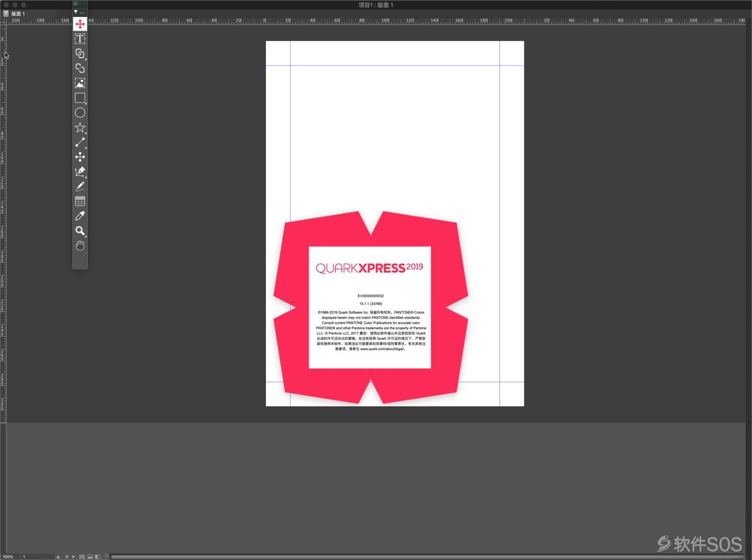Toggle split view vertically icon
This screenshot has height=560, width=752.
[98, 557]
